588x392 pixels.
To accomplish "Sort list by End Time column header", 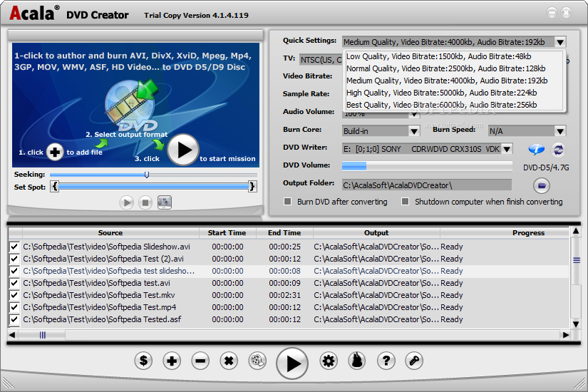I will pos(284,232).
